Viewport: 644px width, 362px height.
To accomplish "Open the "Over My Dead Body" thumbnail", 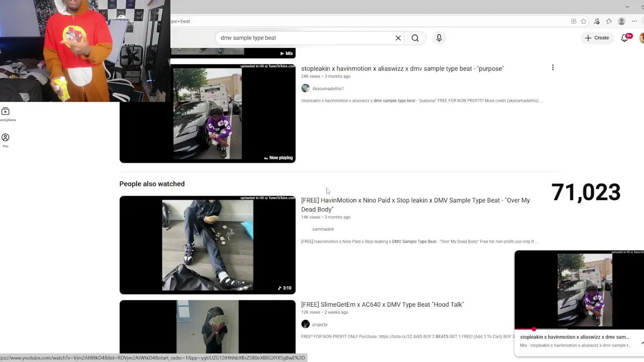I will [x=207, y=245].
